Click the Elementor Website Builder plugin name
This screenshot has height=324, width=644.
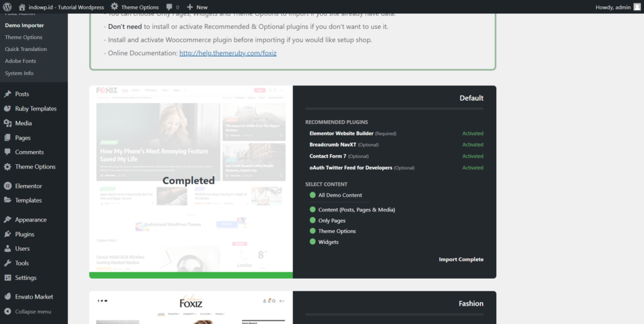pyautogui.click(x=341, y=133)
